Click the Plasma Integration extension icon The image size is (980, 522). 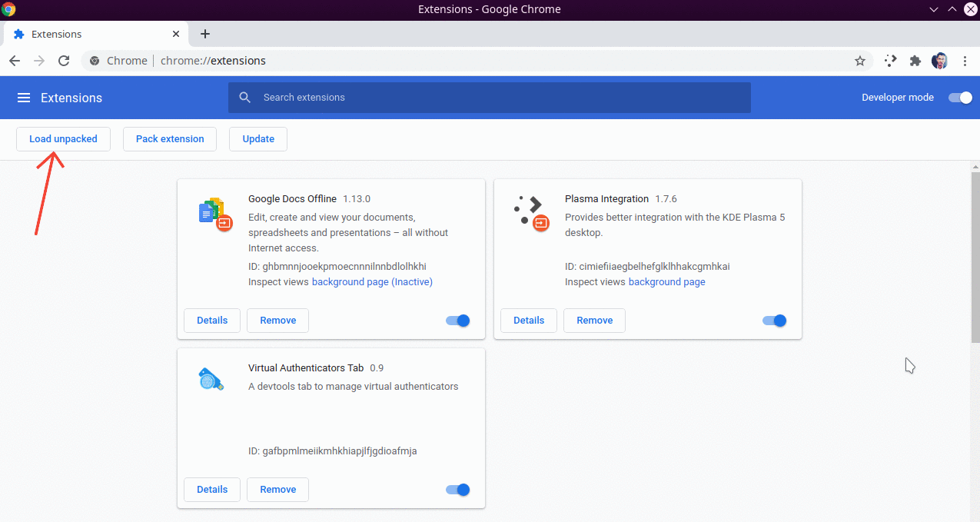click(531, 214)
